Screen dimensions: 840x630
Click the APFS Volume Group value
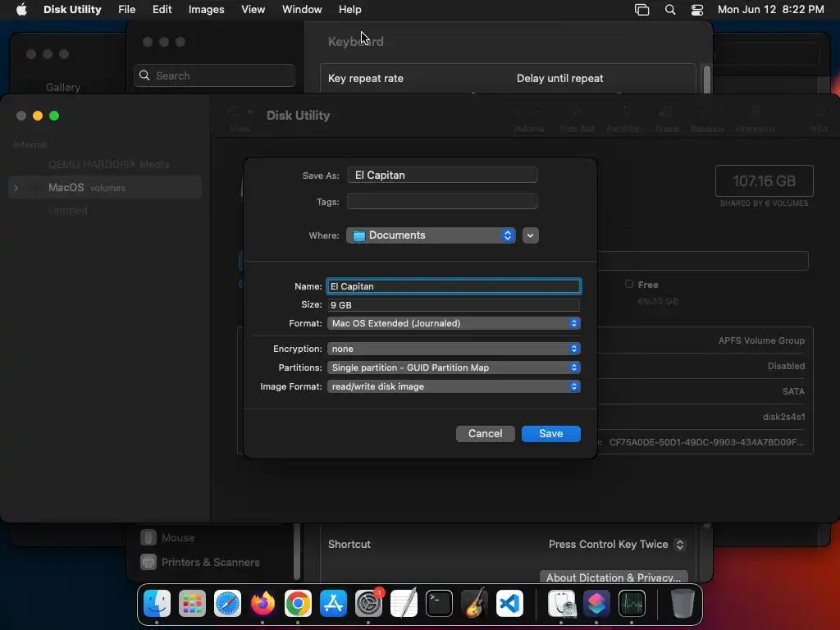tap(761, 340)
